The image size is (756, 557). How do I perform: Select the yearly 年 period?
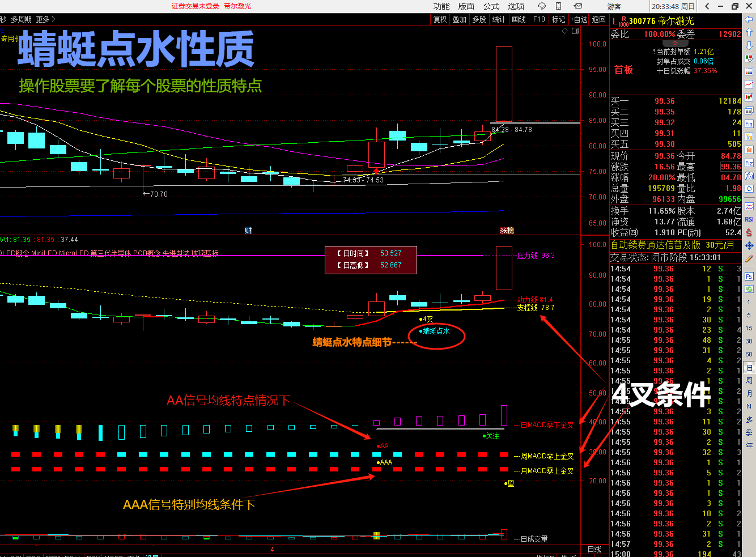pyautogui.click(x=749, y=446)
